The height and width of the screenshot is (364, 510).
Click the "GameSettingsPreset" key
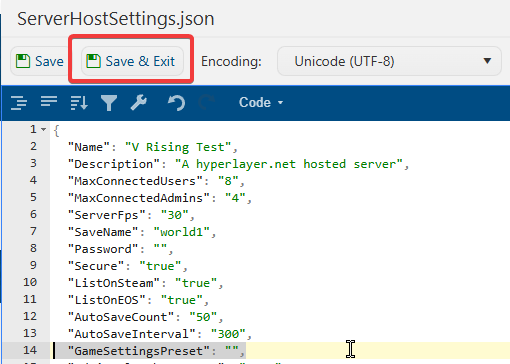pyautogui.click(x=139, y=351)
